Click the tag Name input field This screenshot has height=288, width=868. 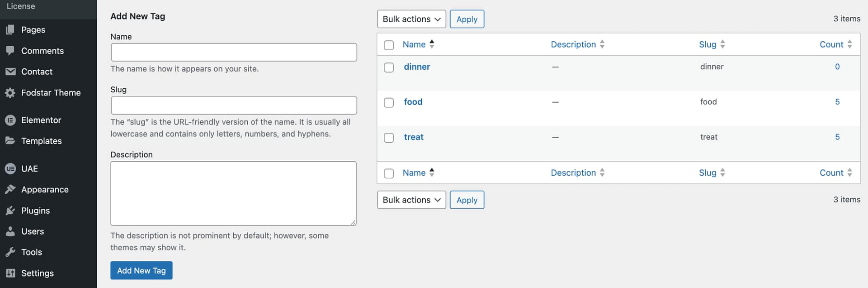pyautogui.click(x=234, y=53)
